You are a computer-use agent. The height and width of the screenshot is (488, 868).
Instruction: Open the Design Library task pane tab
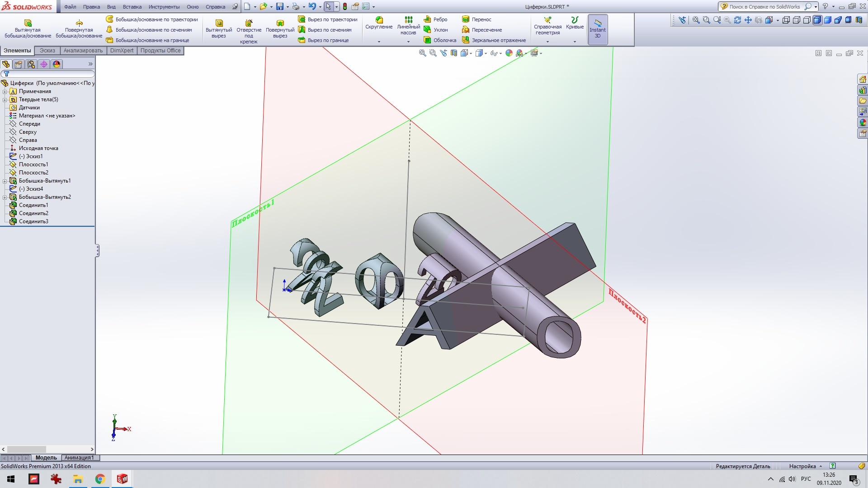tap(863, 90)
